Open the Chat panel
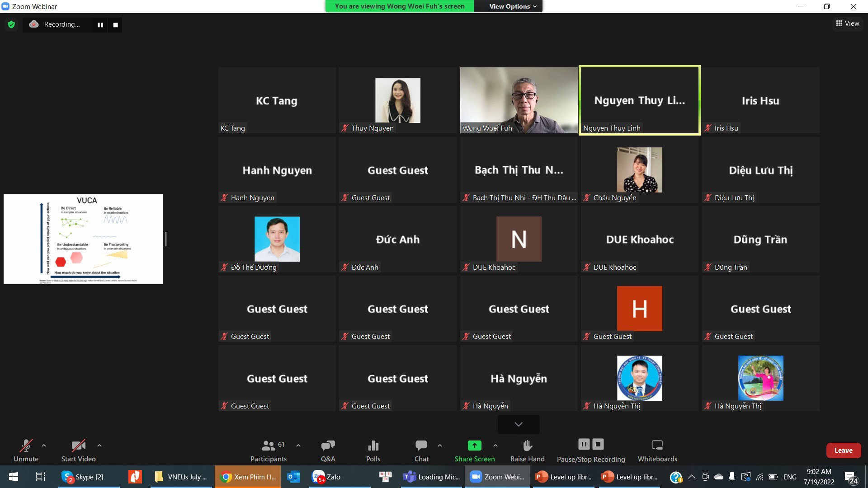Screen dimensions: 868x488 [x=421, y=451]
